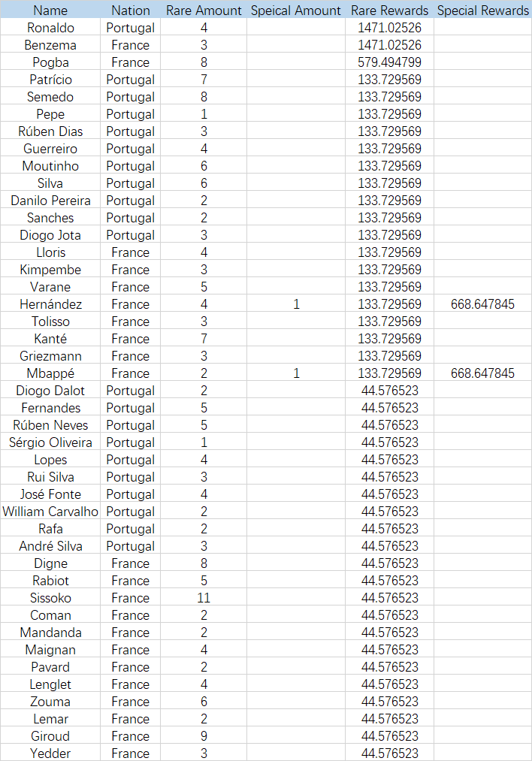Click Pogba's rare reward value 579.494799
Image resolution: width=532 pixels, height=761 pixels.
click(389, 62)
